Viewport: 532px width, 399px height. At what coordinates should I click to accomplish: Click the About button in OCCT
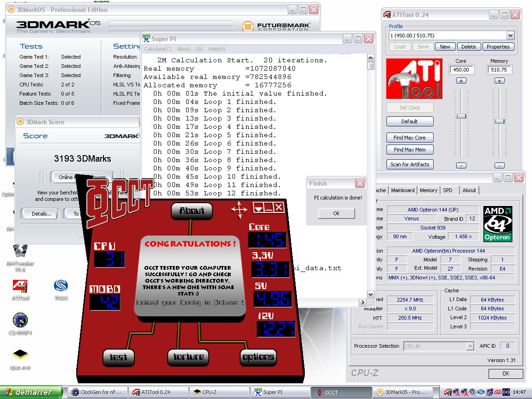(192, 211)
